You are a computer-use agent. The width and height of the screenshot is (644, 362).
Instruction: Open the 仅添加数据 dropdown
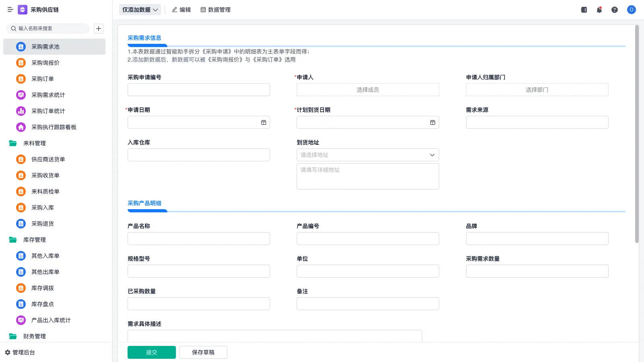click(140, 10)
